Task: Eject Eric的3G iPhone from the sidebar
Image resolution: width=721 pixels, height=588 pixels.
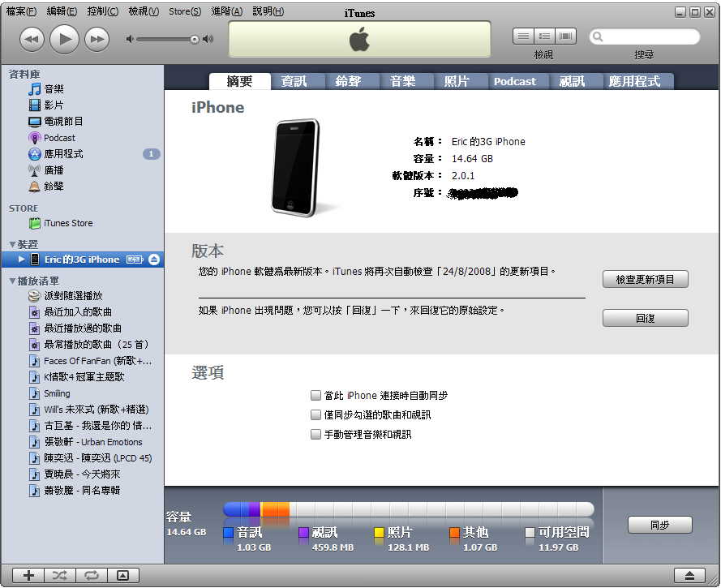Action: (x=154, y=260)
